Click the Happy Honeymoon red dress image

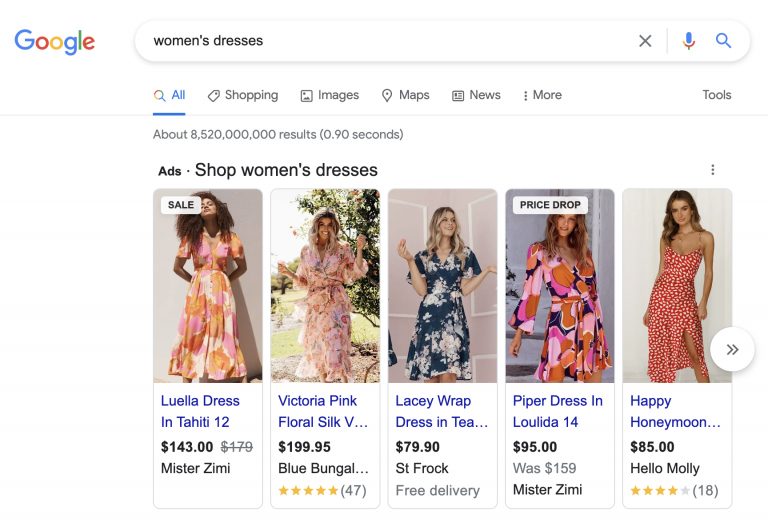click(676, 286)
